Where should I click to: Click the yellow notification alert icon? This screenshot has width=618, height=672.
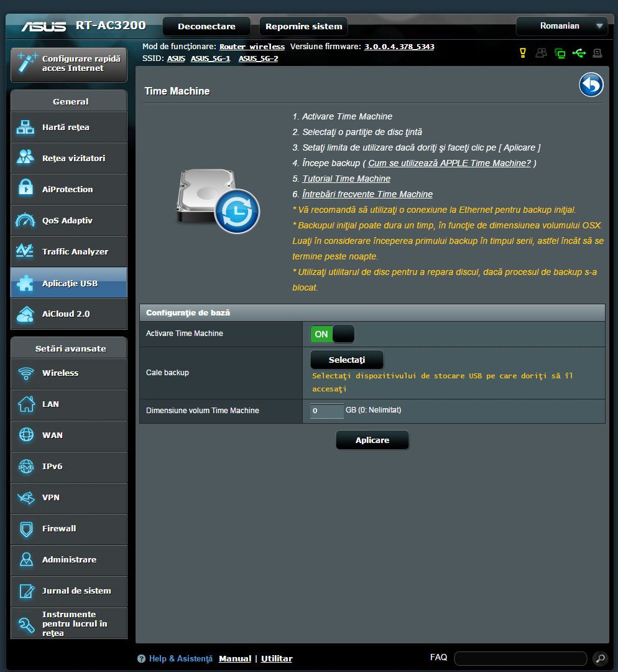(523, 54)
